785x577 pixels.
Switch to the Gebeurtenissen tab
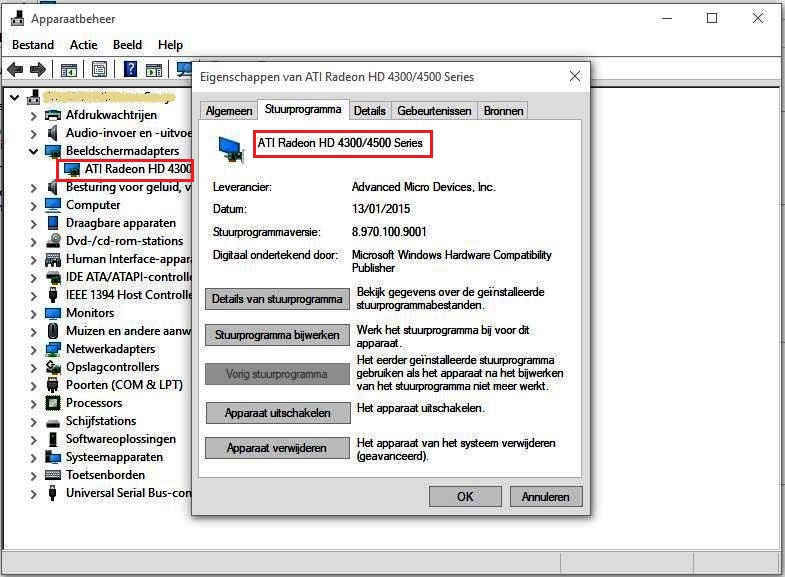[x=434, y=111]
